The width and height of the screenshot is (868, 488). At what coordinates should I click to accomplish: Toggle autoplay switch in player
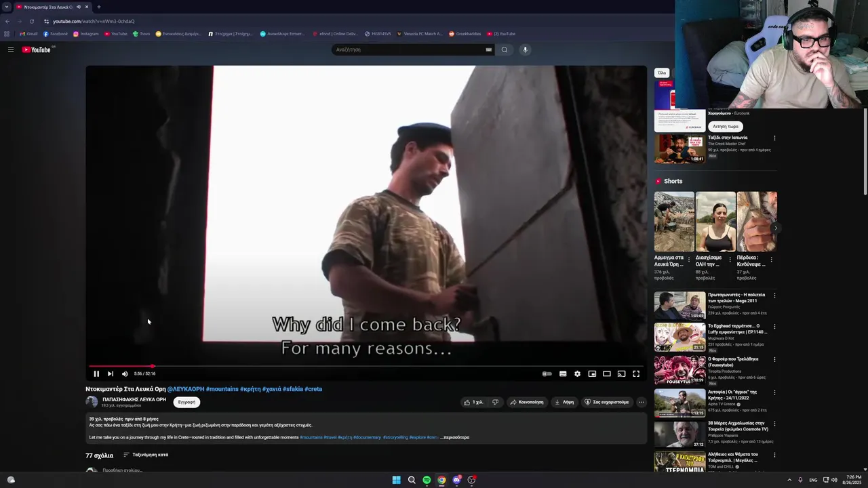click(547, 373)
